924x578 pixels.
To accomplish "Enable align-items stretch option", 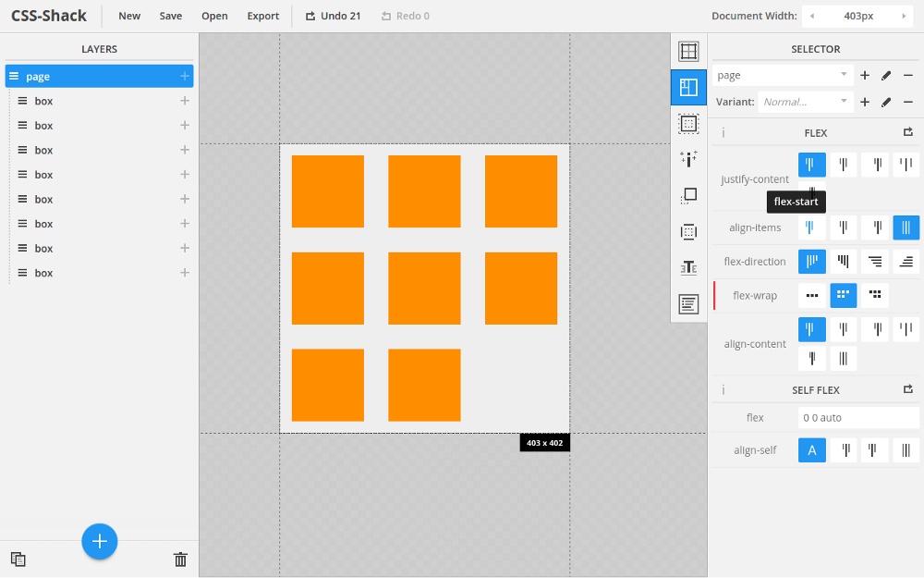I will [906, 228].
